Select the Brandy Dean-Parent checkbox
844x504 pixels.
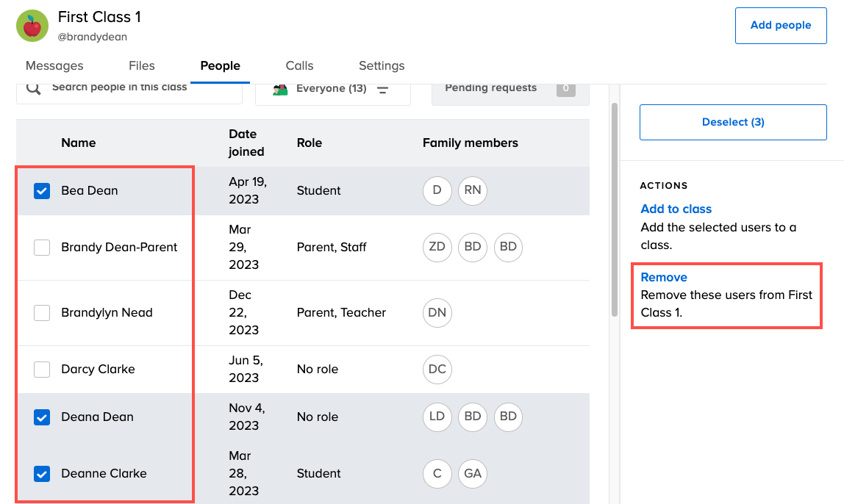[42, 248]
